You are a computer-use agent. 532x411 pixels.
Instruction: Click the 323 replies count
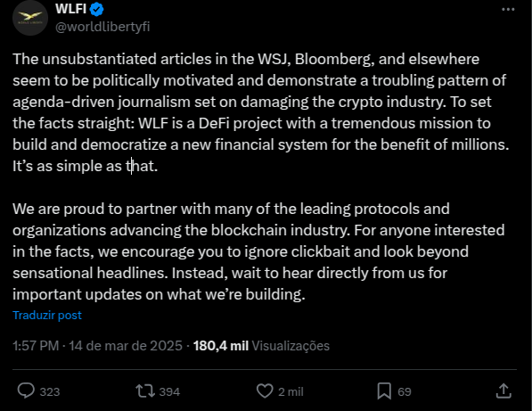click(x=50, y=392)
